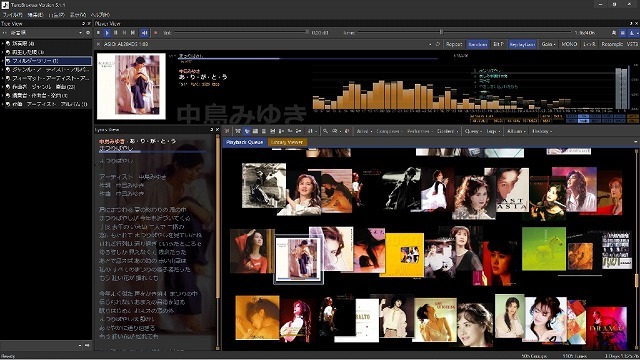Open the Performer filter dropdown
The image size is (640, 360).
[x=420, y=131]
